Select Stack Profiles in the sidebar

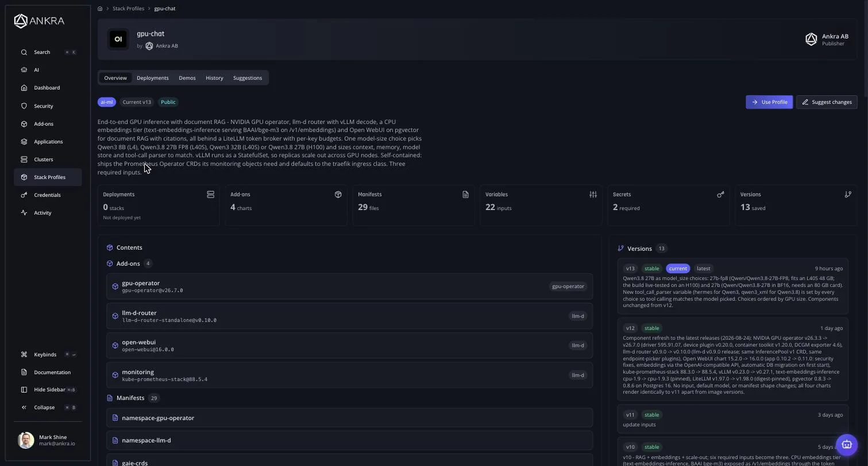48,177
